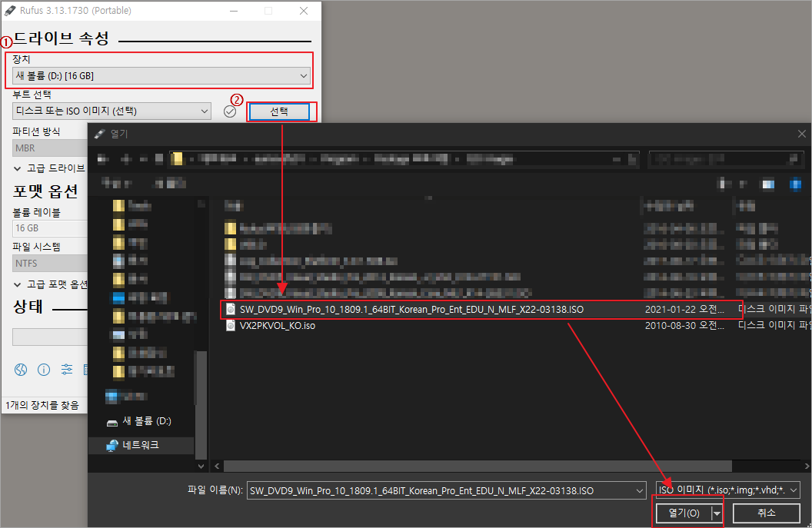Click down arrow of sidebar scrollbar

[201, 466]
